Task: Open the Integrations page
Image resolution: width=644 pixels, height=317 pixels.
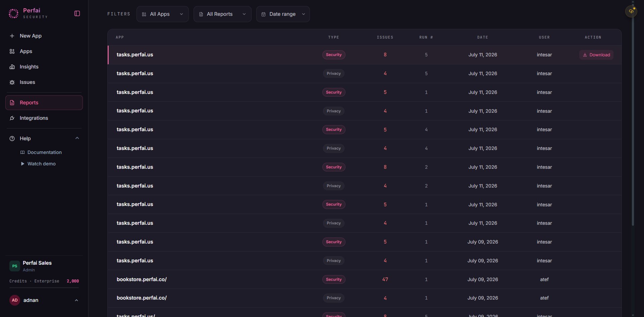Action: coord(44,118)
